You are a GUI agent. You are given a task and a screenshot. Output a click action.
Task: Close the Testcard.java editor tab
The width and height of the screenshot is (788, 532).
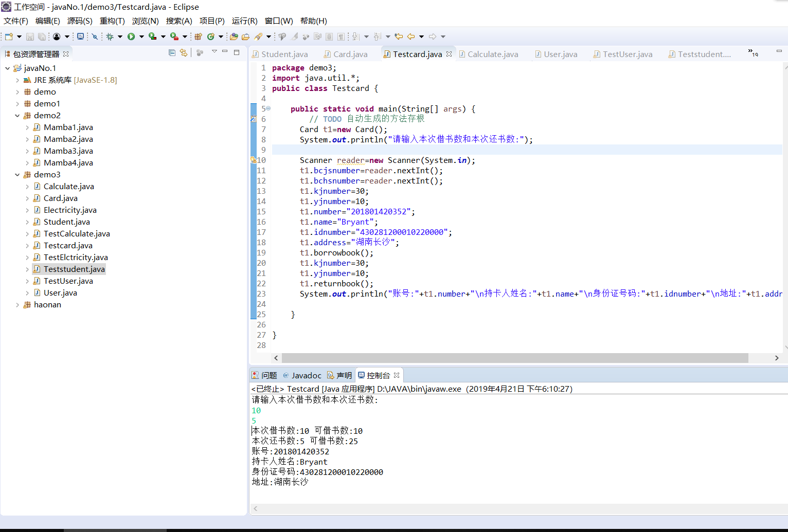pyautogui.click(x=449, y=54)
